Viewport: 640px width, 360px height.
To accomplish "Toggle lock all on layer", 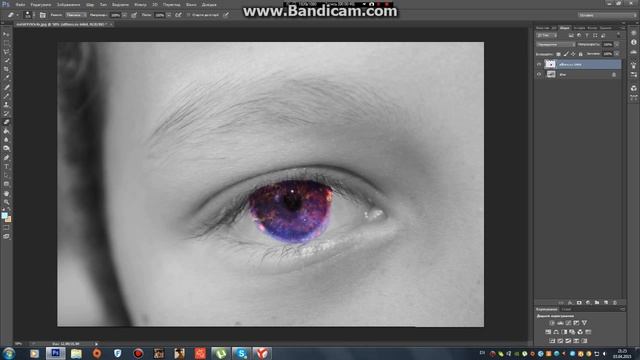I will [x=581, y=54].
